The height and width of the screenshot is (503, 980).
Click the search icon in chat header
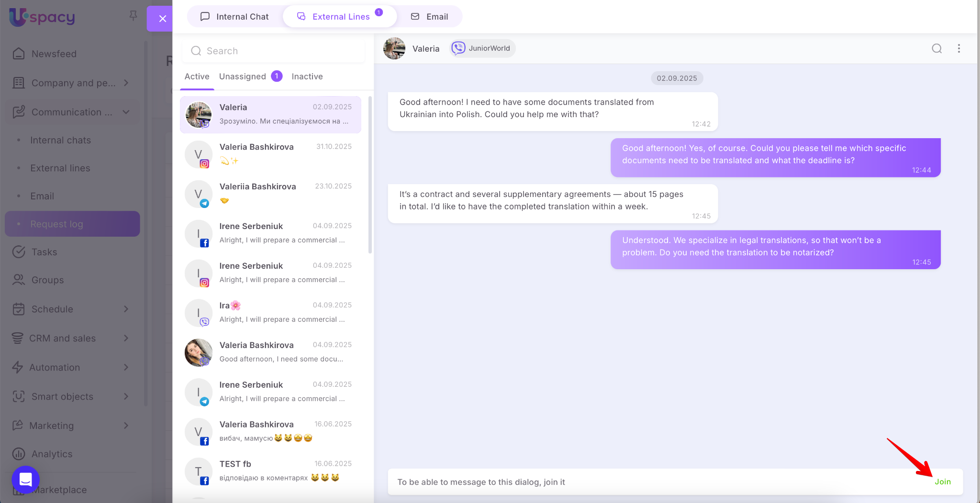pyautogui.click(x=936, y=48)
